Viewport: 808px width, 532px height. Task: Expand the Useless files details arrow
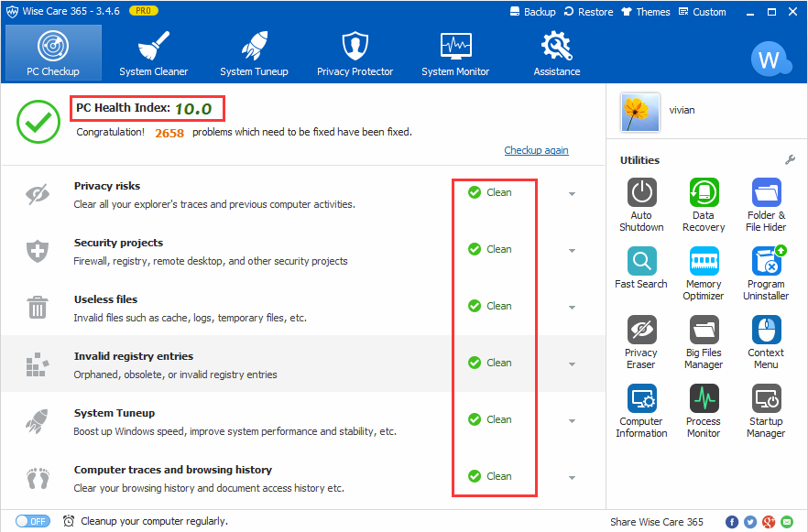click(572, 308)
